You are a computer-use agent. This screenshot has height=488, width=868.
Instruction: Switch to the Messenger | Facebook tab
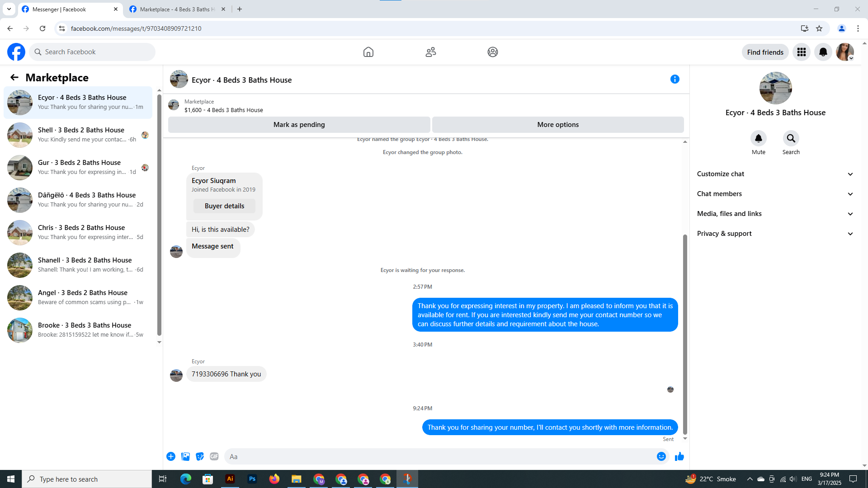coord(70,9)
